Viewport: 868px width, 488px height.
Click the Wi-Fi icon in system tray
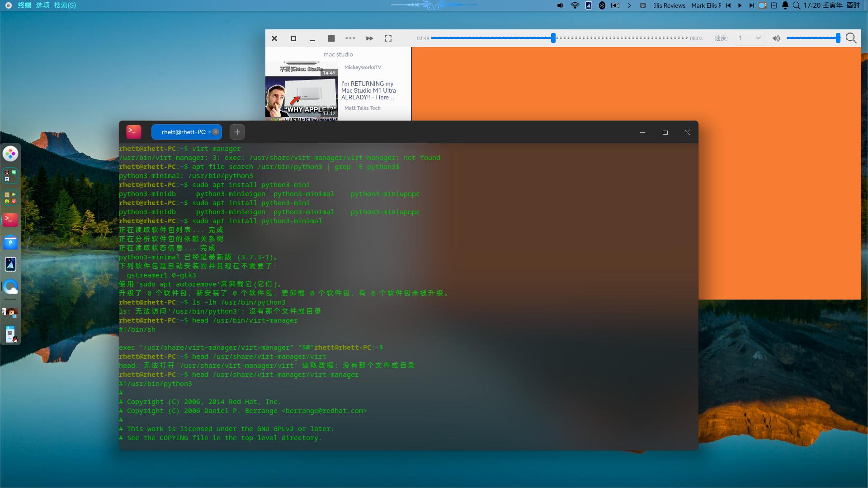pos(575,5)
